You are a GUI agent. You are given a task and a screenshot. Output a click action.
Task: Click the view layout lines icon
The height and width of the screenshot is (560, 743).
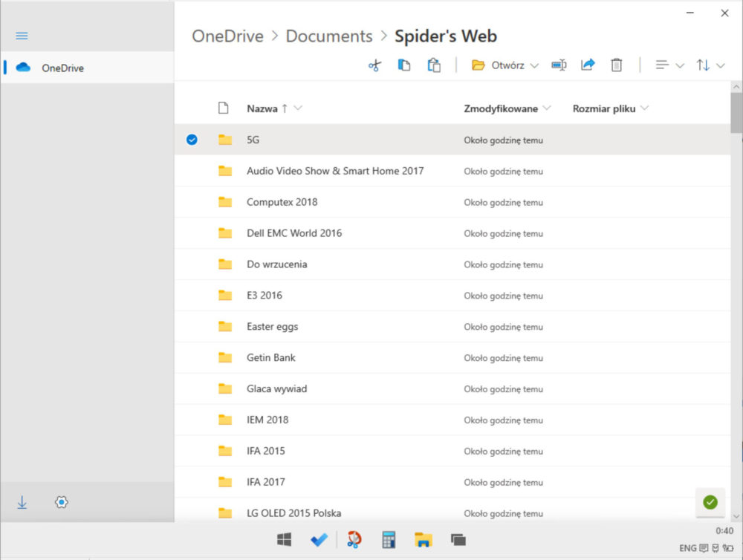coord(662,65)
